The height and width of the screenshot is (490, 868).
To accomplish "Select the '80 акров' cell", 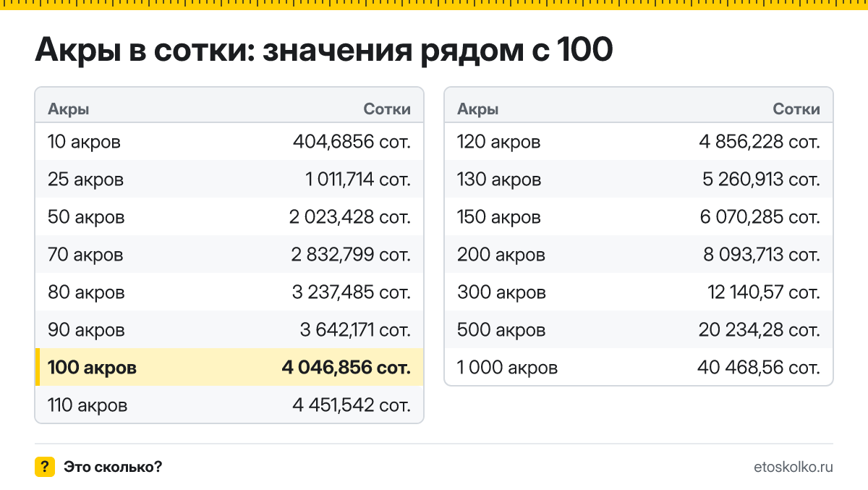I will [x=86, y=292].
